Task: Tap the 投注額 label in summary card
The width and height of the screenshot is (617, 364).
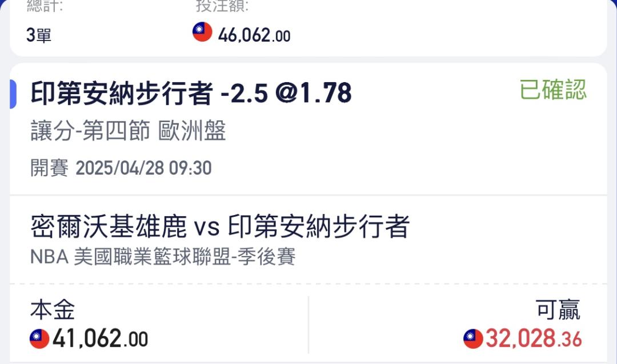Action: point(222,6)
